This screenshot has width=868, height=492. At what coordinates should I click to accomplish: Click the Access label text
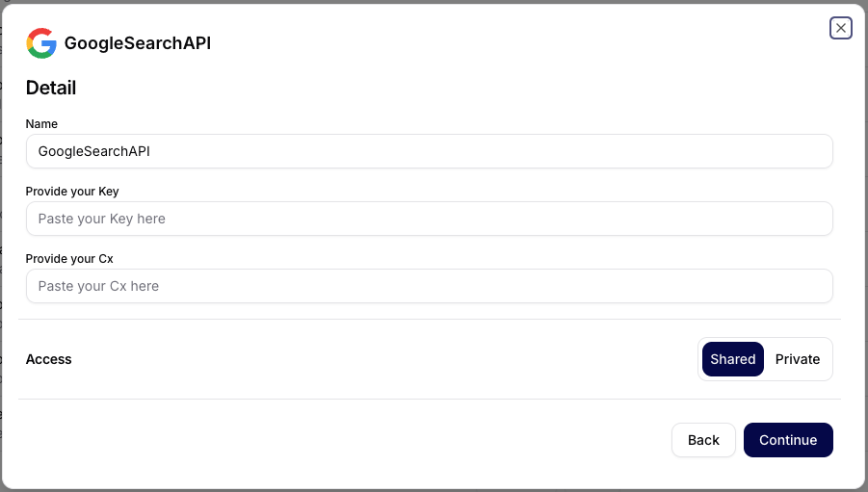(49, 359)
